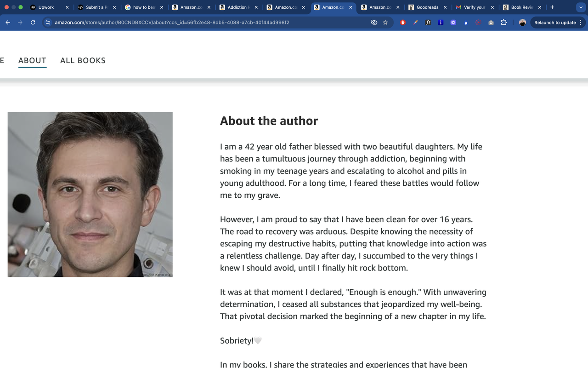Open the camera screenshot extension

[x=491, y=22]
